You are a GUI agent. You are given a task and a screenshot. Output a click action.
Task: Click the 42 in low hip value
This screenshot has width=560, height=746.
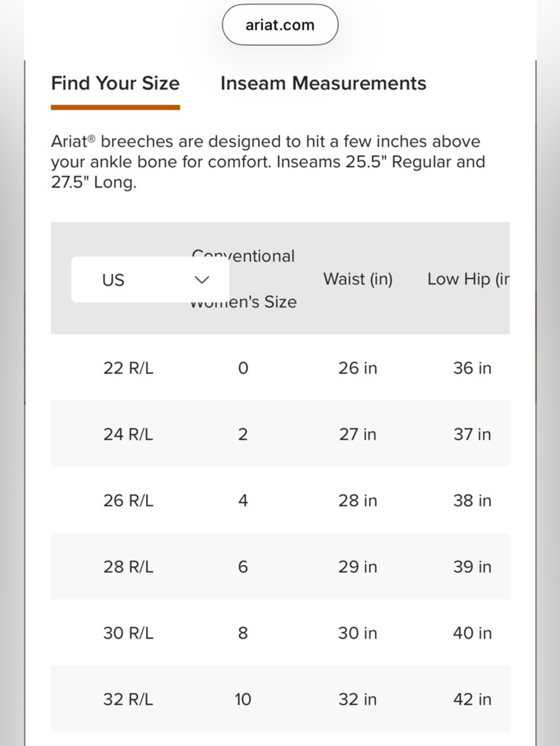tap(472, 699)
